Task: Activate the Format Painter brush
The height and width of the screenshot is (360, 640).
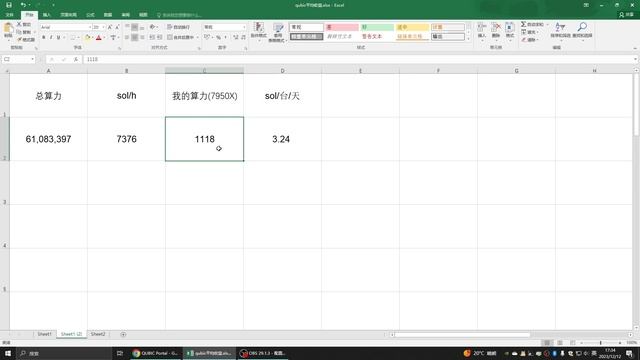Action: [26, 40]
